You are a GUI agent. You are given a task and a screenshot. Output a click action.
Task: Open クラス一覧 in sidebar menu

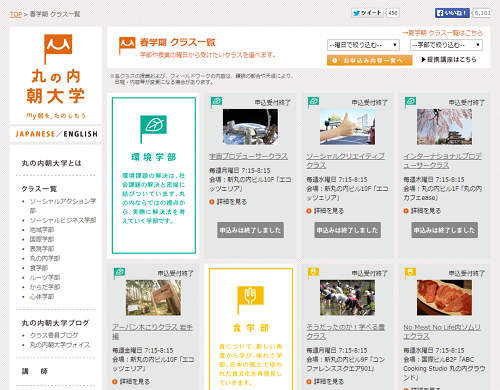click(39, 189)
